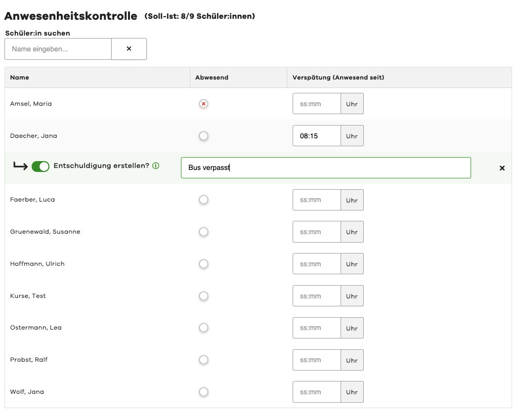
Task: Mark Ostermann, Lea absent
Action: pyautogui.click(x=204, y=328)
